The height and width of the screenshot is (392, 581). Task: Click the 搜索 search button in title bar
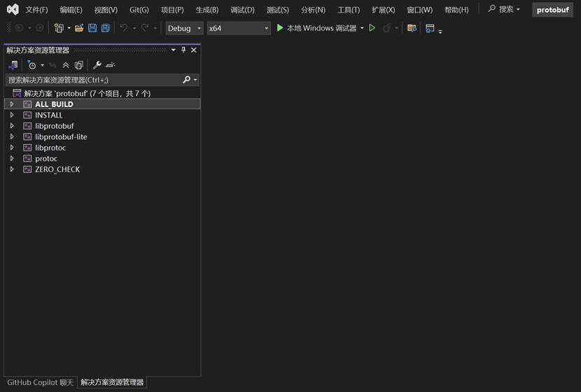(x=504, y=9)
